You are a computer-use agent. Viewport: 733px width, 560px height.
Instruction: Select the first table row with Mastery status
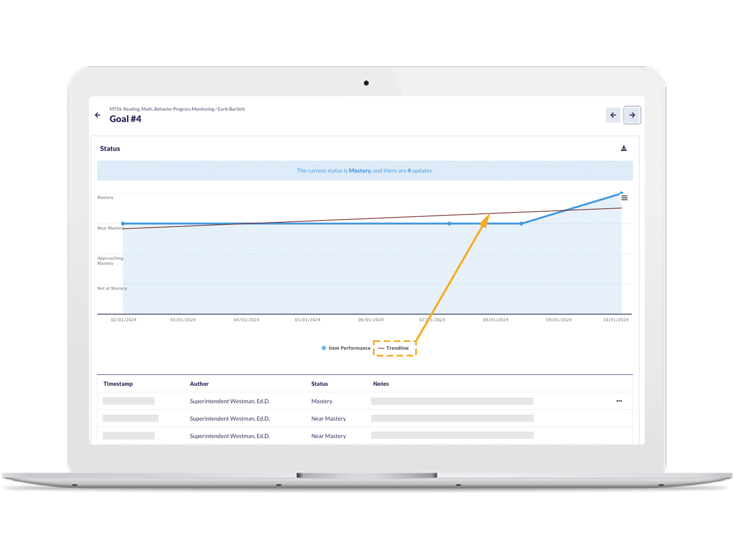322,401
